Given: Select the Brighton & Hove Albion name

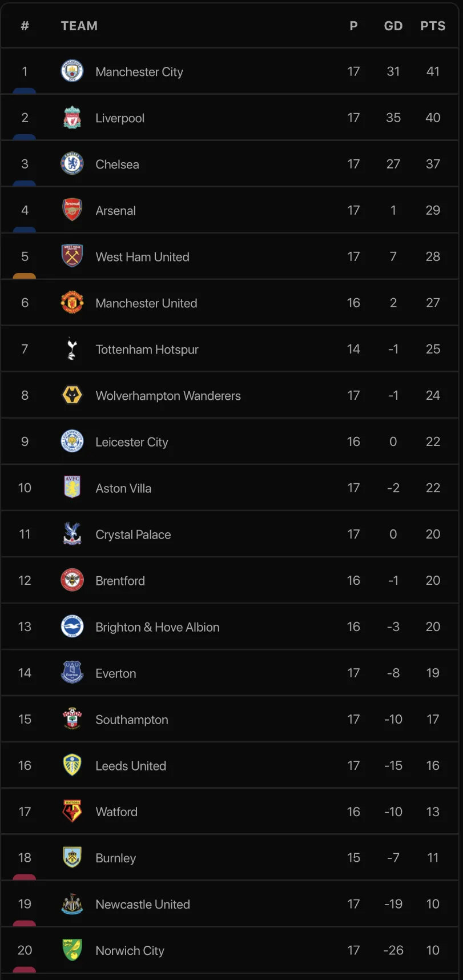Looking at the screenshot, I should pyautogui.click(x=158, y=627).
